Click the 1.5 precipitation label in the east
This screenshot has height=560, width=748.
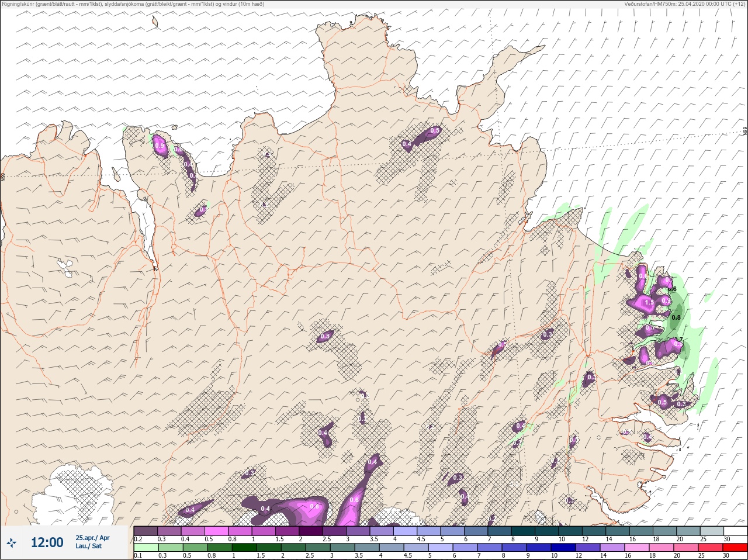pos(649,303)
